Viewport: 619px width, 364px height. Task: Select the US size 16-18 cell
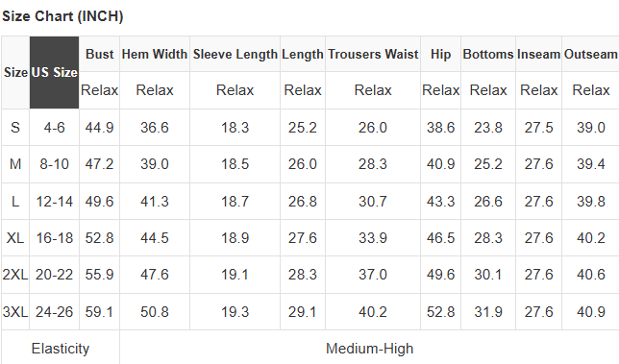tap(54, 238)
